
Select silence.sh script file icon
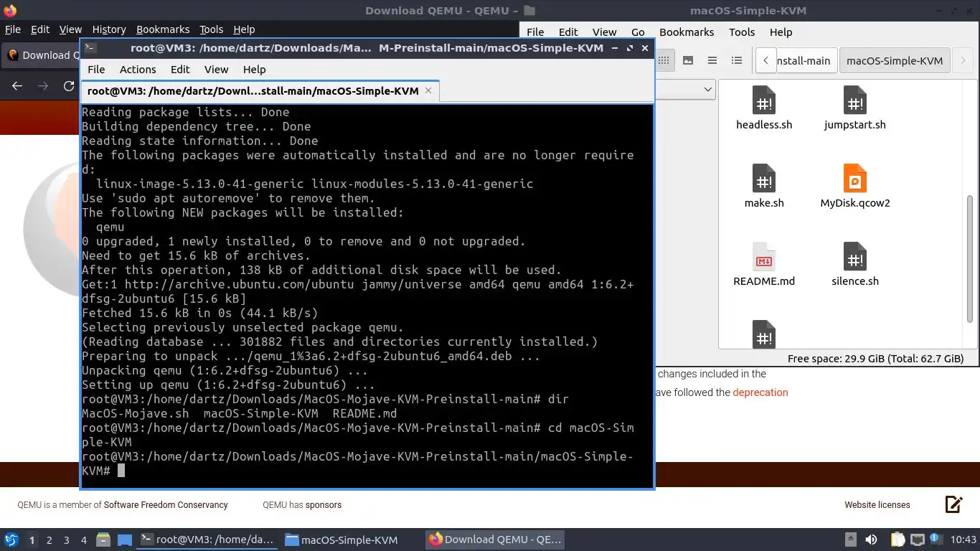coord(854,257)
